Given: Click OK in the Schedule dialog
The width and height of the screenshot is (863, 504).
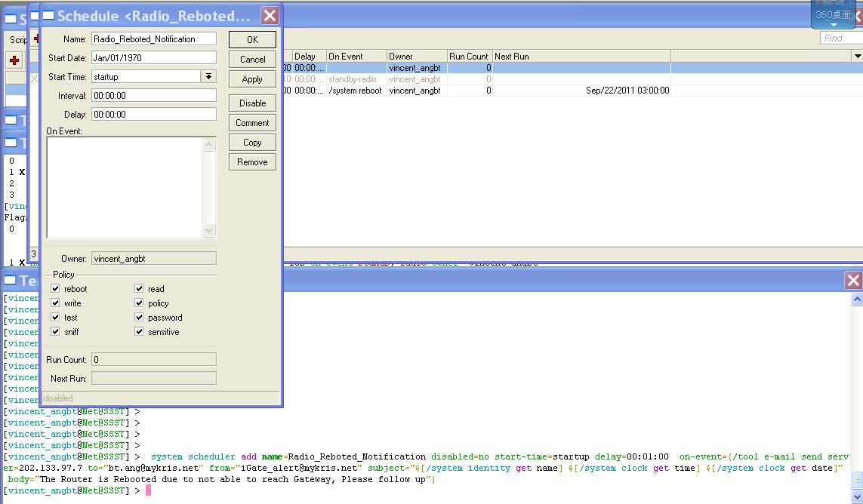Looking at the screenshot, I should pyautogui.click(x=252, y=40).
